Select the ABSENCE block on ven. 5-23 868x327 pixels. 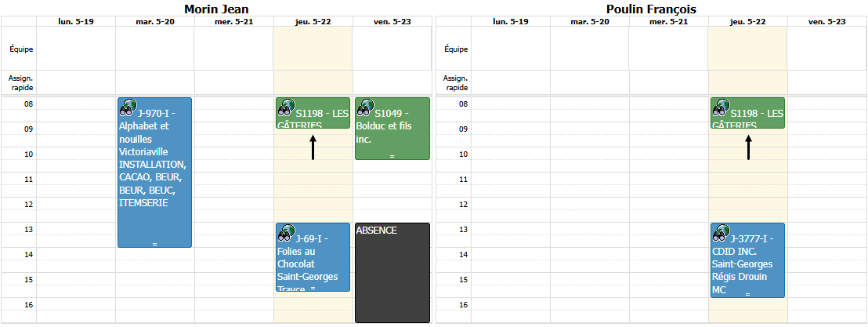(392, 273)
